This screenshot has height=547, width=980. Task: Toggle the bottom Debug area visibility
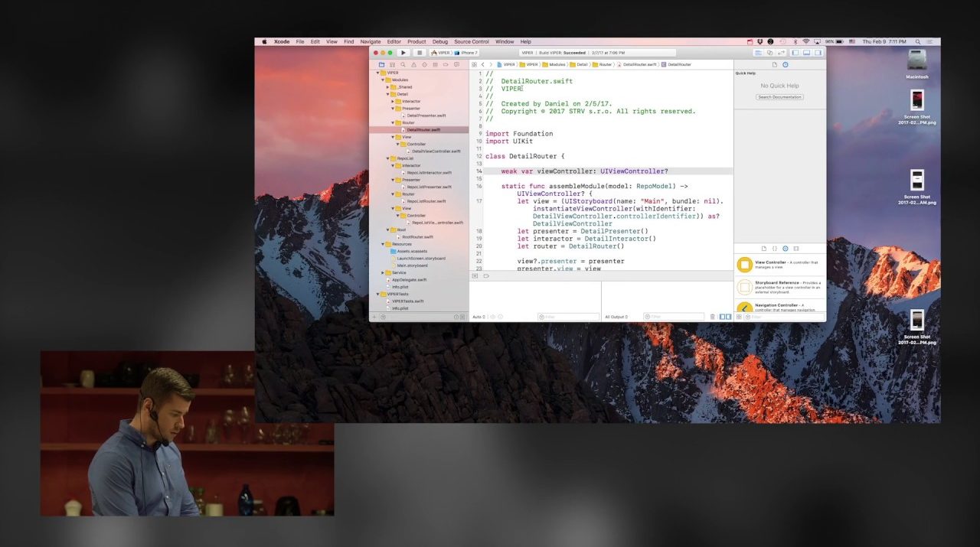[805, 53]
